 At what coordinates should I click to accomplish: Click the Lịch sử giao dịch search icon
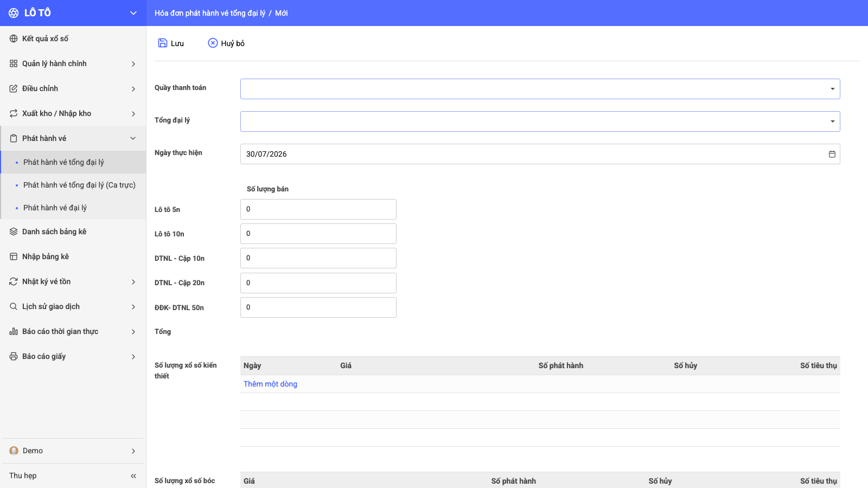click(x=14, y=306)
